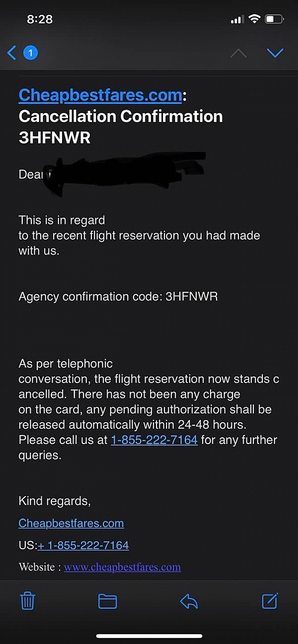Viewport: 298px width, 644px height.
Task: Tap the back chevron to return to inbox
Action: click(x=12, y=53)
